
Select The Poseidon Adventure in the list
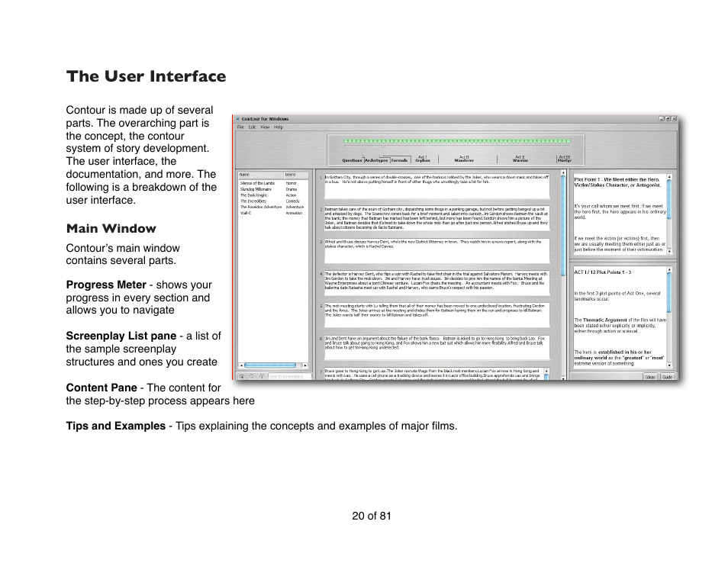tap(260, 207)
